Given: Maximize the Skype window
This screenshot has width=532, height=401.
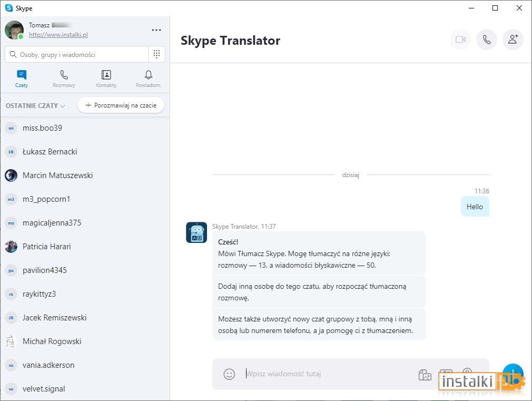Looking at the screenshot, I should pyautogui.click(x=495, y=8).
